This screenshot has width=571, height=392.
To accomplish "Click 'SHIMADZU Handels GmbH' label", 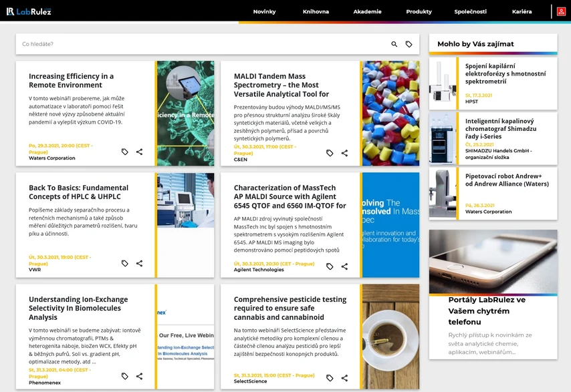I will [499, 154].
